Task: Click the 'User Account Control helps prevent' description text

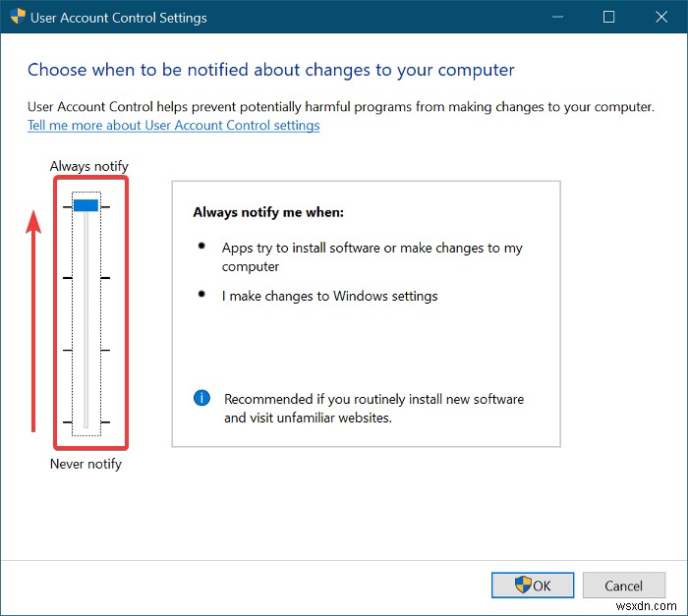Action: [x=340, y=107]
